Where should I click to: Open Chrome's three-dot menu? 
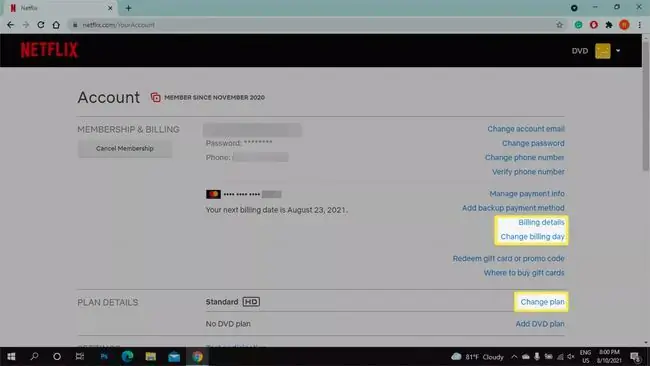(640, 25)
